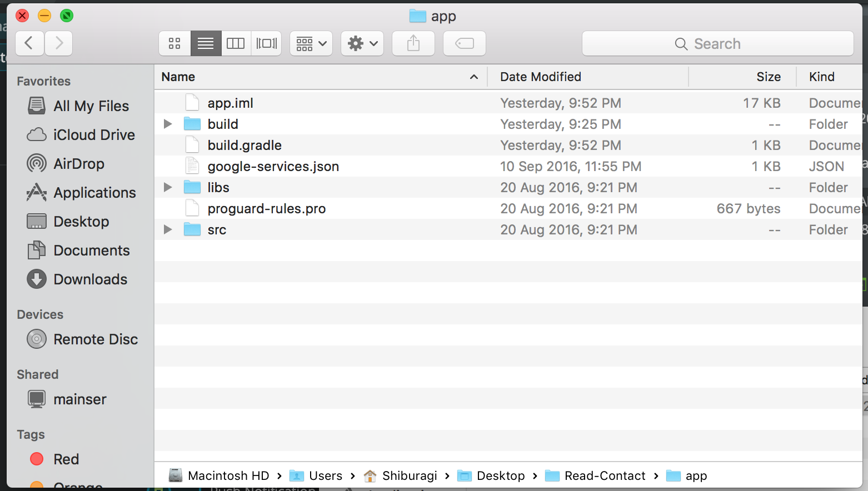Click the Share toolbar button

click(413, 43)
